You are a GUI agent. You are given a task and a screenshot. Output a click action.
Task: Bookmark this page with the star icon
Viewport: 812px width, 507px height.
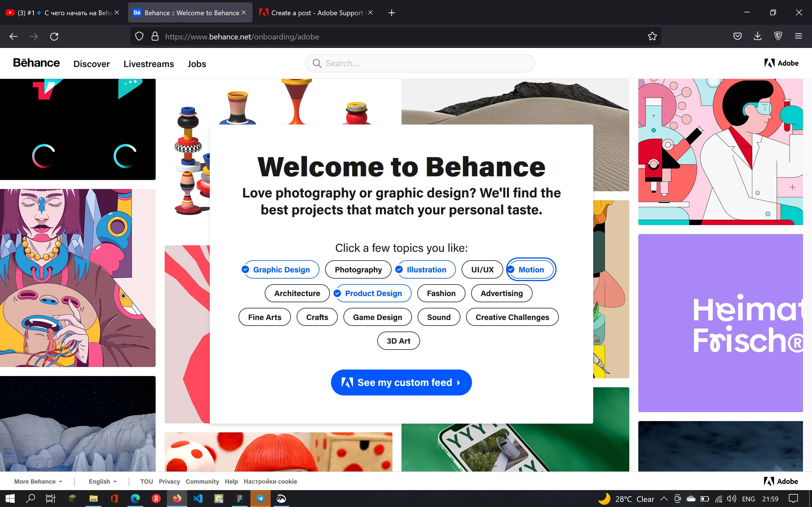[x=652, y=36]
